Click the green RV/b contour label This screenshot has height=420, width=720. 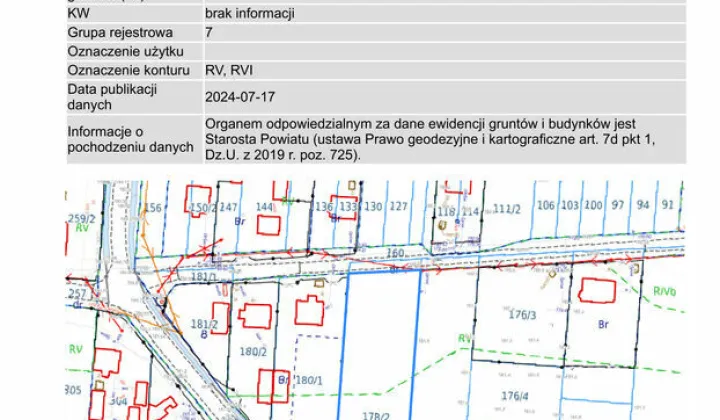(664, 291)
